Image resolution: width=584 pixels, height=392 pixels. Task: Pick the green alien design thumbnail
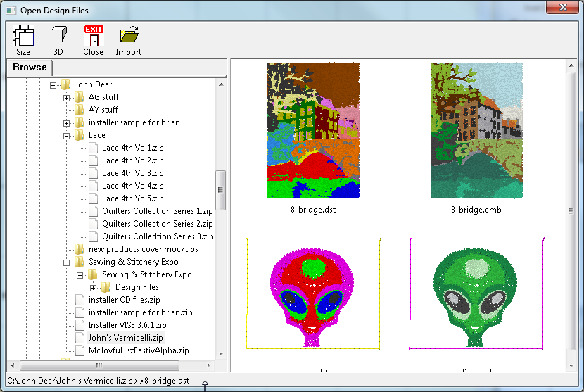point(476,293)
